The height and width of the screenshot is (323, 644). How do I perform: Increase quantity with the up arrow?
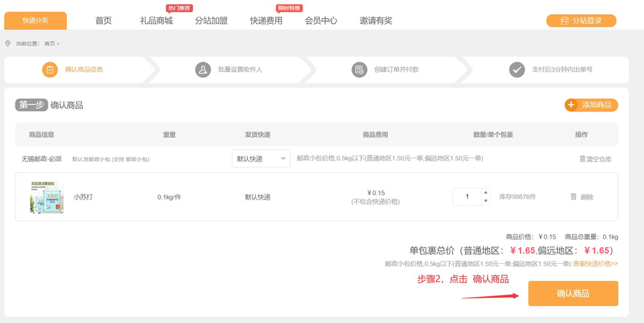pos(486,192)
